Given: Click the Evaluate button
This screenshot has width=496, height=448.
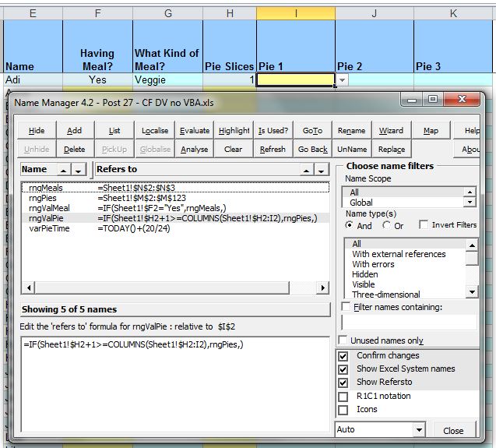Looking at the screenshot, I should (195, 130).
